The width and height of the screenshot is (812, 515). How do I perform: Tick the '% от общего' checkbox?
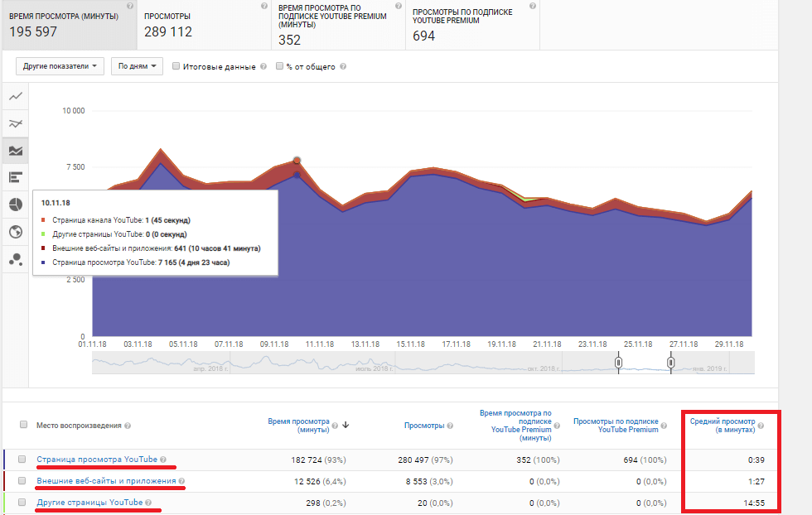pos(280,66)
